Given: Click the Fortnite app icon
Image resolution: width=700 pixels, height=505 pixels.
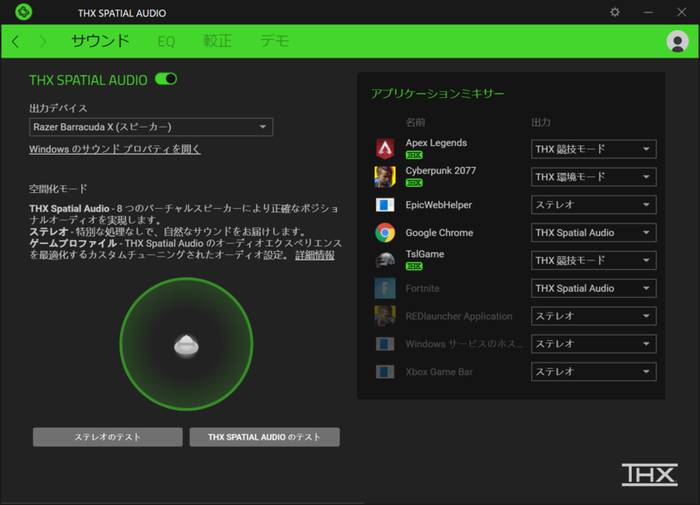Looking at the screenshot, I should (385, 288).
